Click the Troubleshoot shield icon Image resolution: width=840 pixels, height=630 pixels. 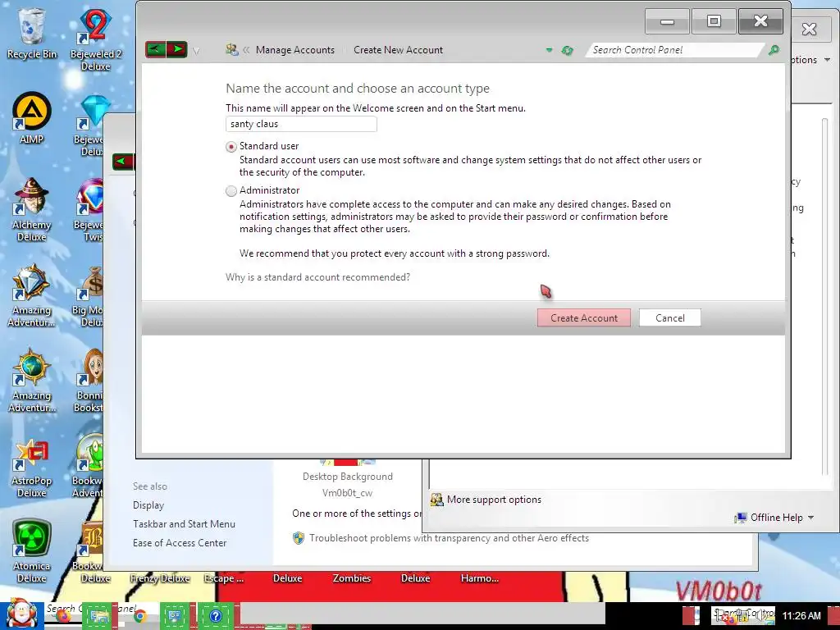tap(299, 538)
